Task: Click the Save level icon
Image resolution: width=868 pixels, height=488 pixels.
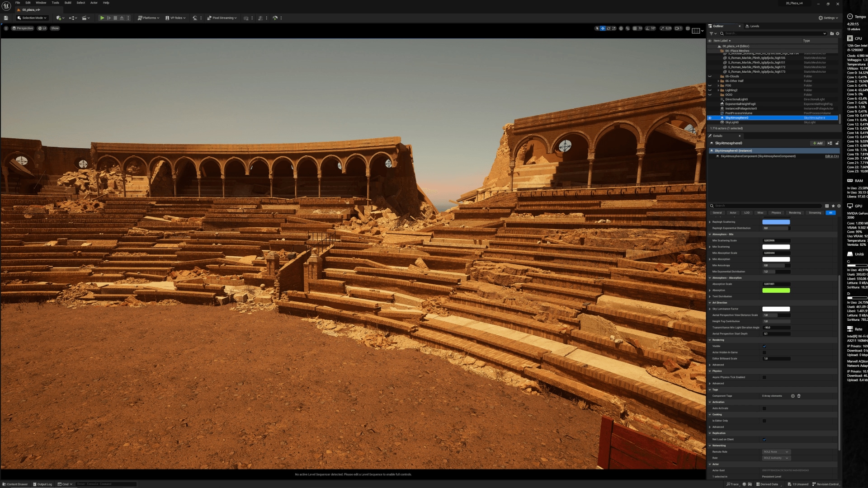Action: pos(6,18)
